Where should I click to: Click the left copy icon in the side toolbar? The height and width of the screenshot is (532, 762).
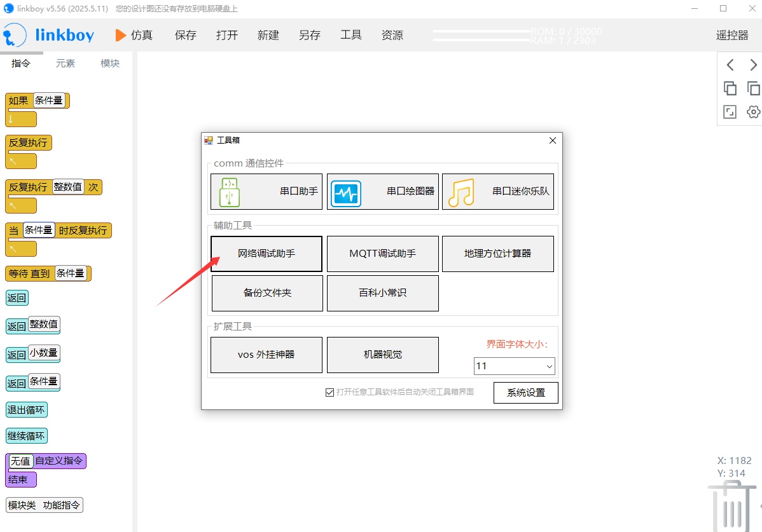coord(730,88)
